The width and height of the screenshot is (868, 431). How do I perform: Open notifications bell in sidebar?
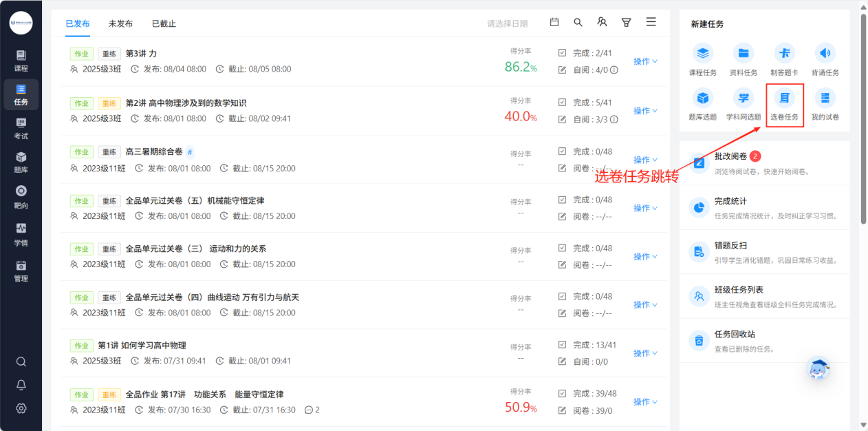point(21,385)
